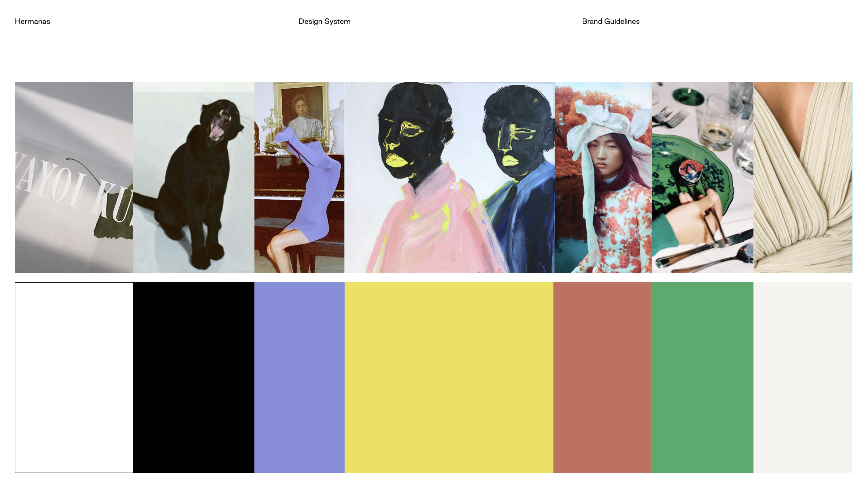Open the Brand Guidelines link
Screen dimensions: 868x486
[x=610, y=21]
